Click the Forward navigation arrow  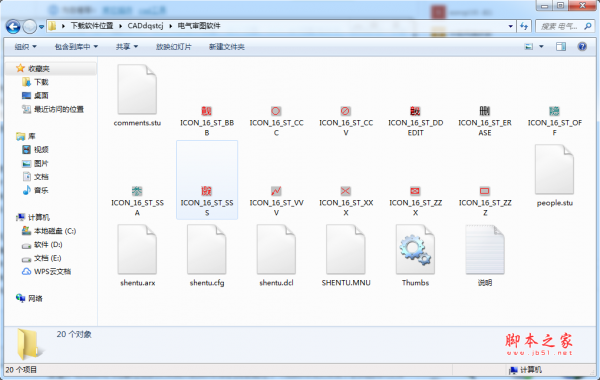coord(29,26)
